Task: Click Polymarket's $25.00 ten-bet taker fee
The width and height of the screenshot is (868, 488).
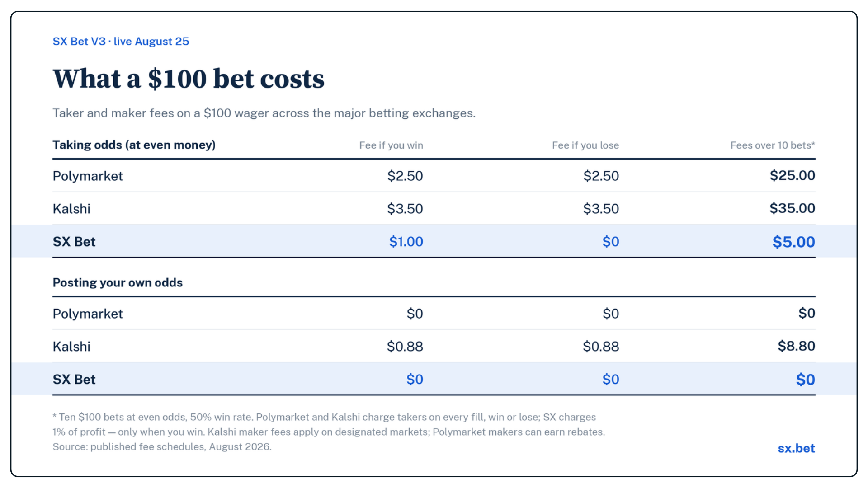Action: coord(793,175)
